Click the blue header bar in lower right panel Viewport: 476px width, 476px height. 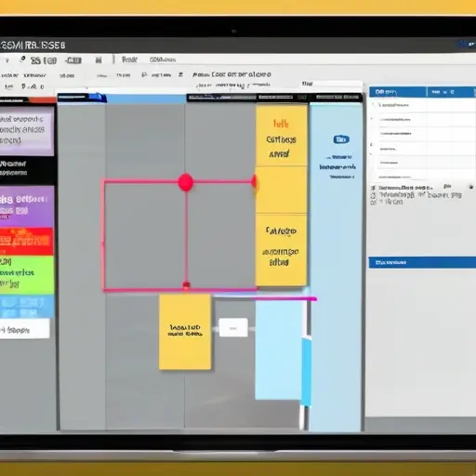(422, 262)
